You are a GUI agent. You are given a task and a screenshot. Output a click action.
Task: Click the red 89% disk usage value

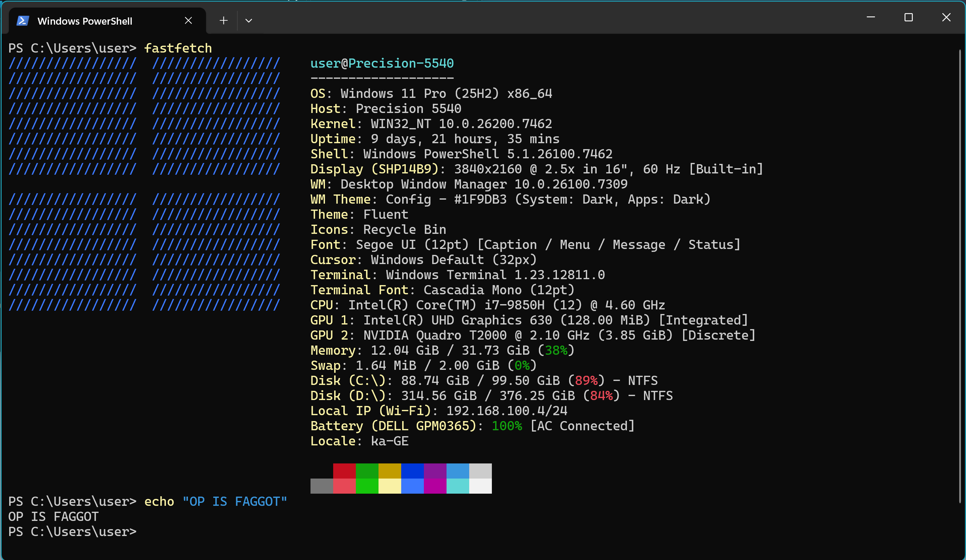(x=586, y=381)
